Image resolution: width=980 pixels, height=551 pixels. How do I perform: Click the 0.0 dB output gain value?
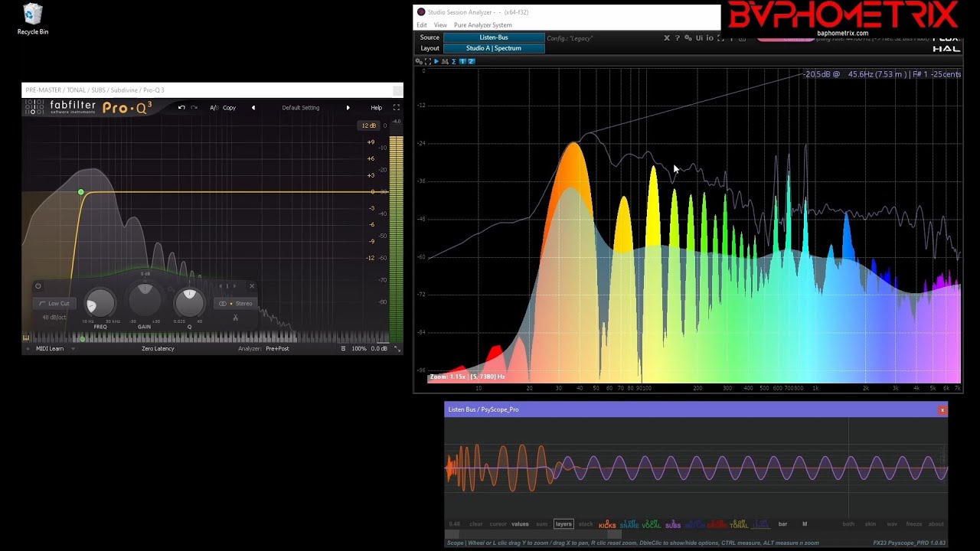pyautogui.click(x=379, y=349)
